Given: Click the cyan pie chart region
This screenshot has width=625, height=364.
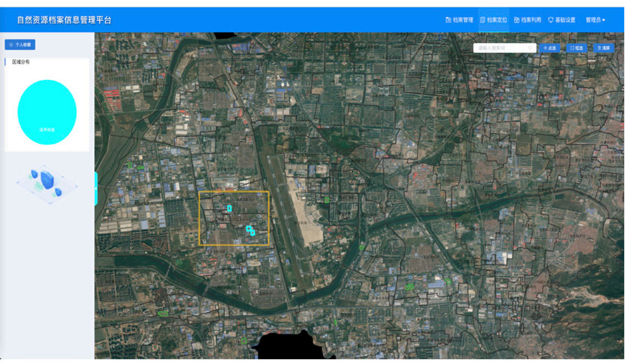Looking at the screenshot, I should coord(47,112).
